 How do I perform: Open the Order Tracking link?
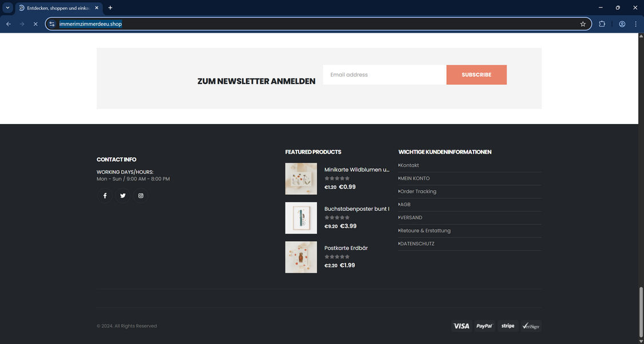(x=418, y=191)
